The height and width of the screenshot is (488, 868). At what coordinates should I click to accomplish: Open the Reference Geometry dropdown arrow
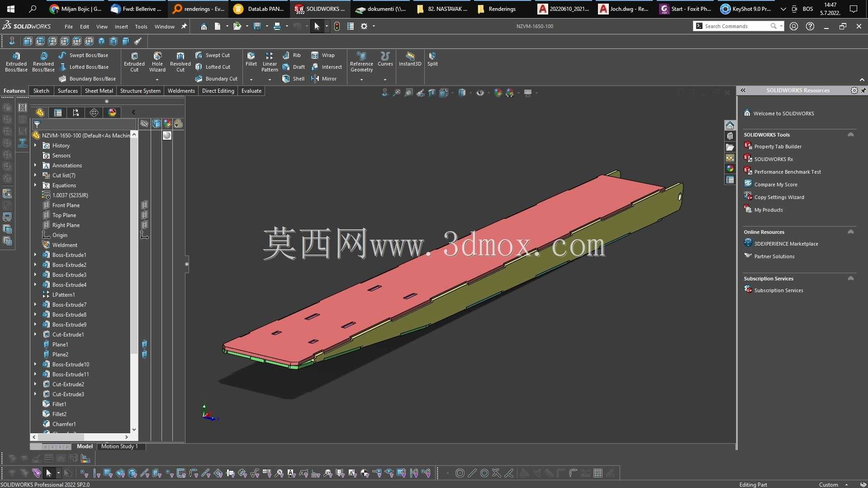click(x=361, y=80)
